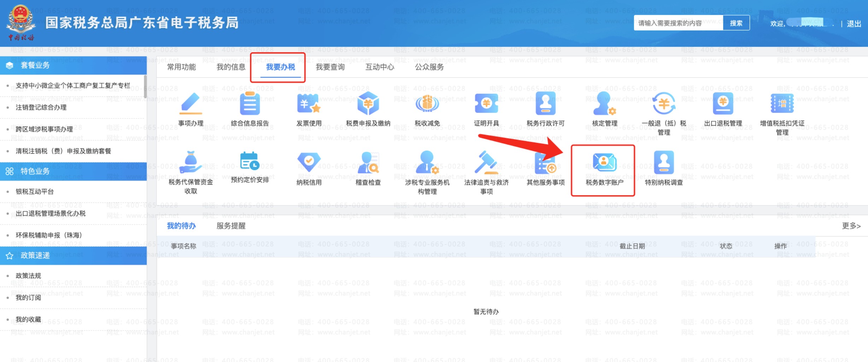Switch to the 我要查询 tab
The height and width of the screenshot is (362, 868).
(x=330, y=67)
